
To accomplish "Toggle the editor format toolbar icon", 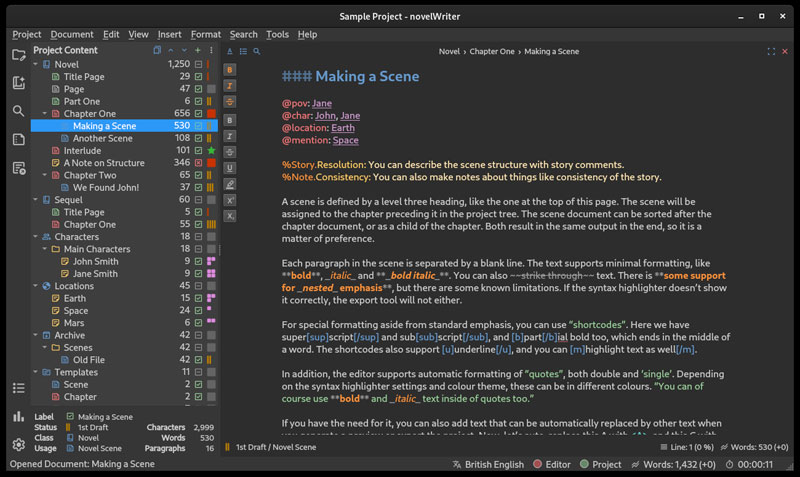I will [x=230, y=52].
